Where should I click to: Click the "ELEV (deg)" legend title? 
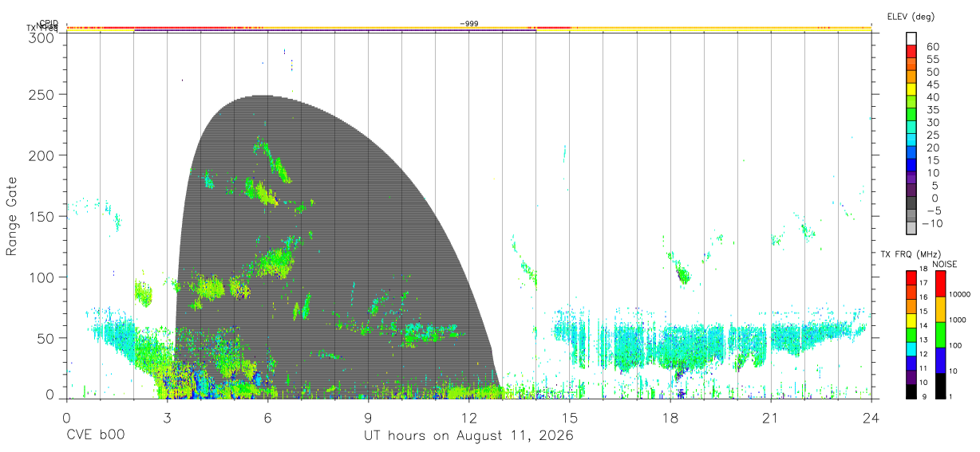[x=911, y=17]
